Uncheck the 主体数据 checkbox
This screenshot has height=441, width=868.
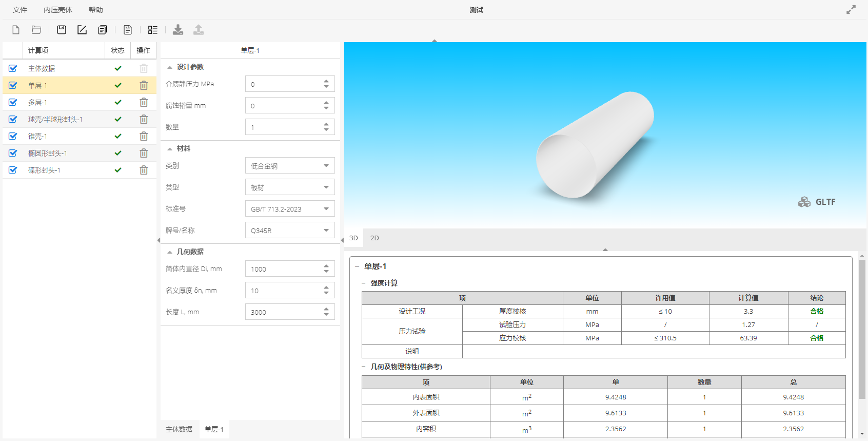13,68
